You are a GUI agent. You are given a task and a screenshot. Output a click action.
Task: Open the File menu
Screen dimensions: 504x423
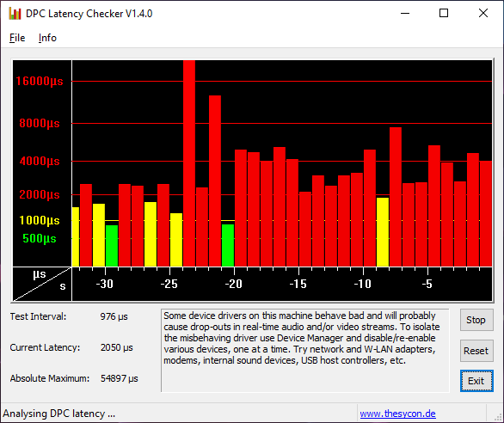(17, 38)
